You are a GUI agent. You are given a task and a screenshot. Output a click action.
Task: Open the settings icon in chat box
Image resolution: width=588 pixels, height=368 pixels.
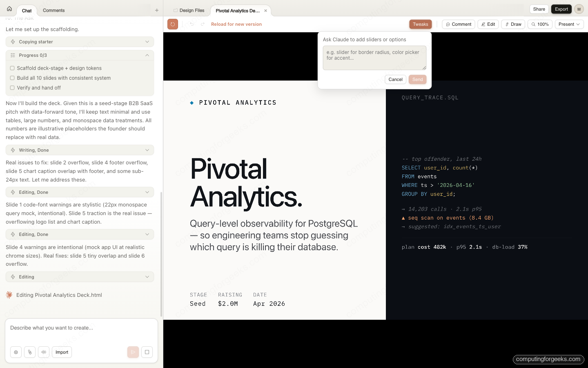pos(16,352)
